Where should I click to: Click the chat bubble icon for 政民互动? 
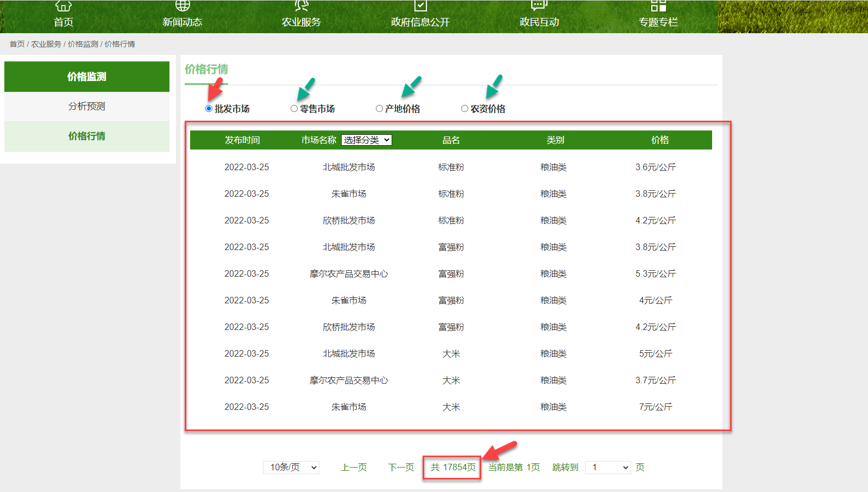539,6
